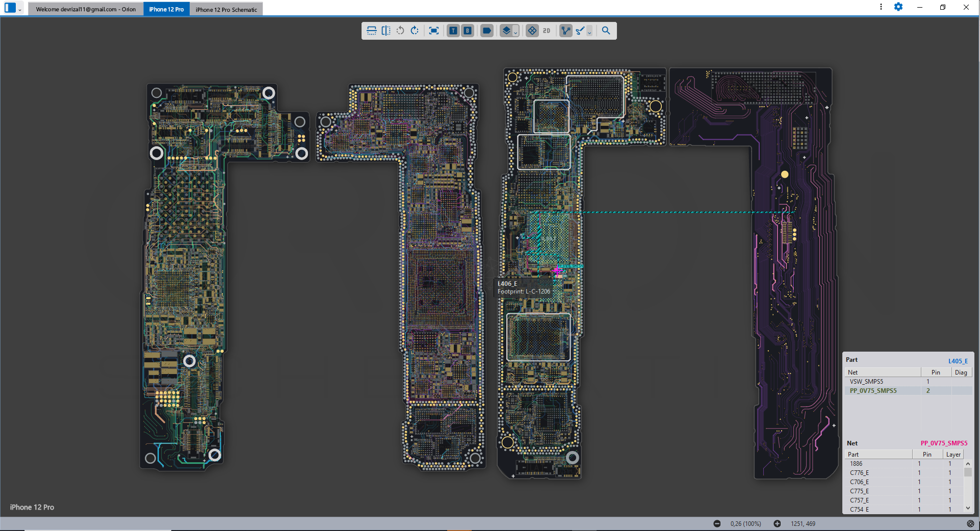Click the zoom out minus icon
Screen dimensions: 980x531
[717, 523]
